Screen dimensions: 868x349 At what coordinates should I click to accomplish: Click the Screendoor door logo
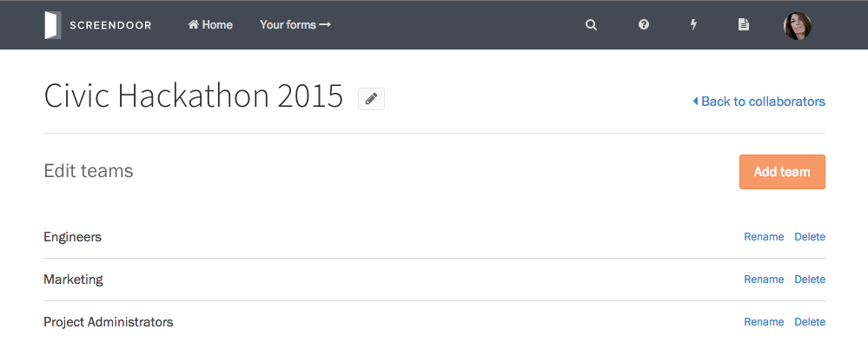point(53,25)
